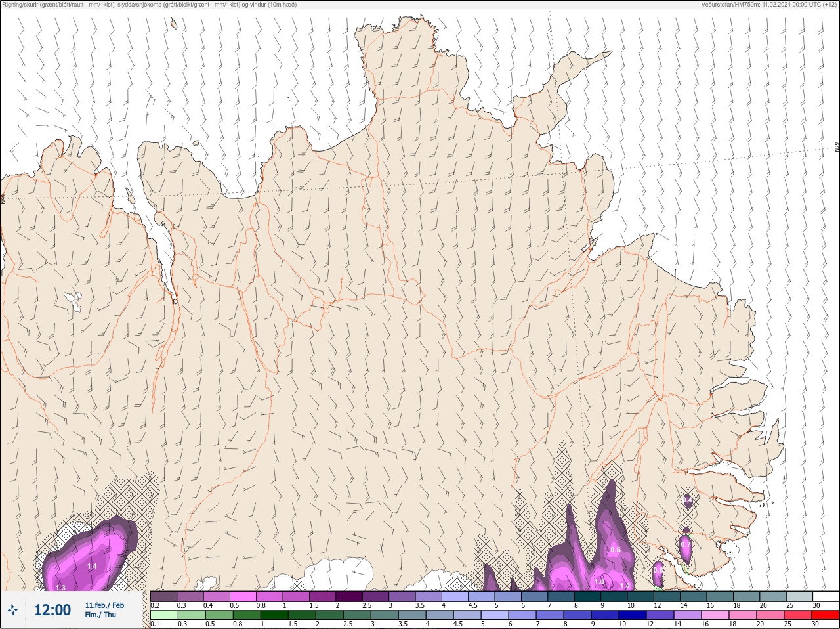This screenshot has height=629, width=840.
Task: Click the 'N99' latitude label at the right edge
Action: pos(837,147)
